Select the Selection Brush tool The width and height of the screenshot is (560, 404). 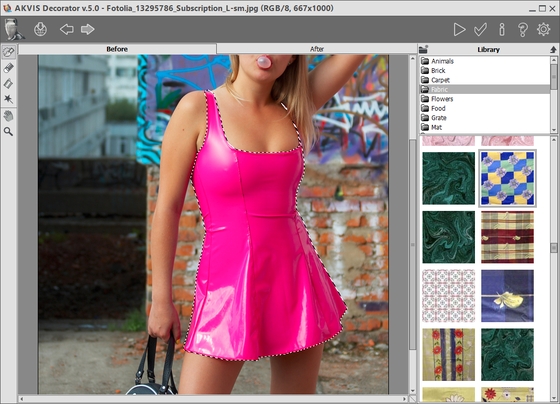9,52
